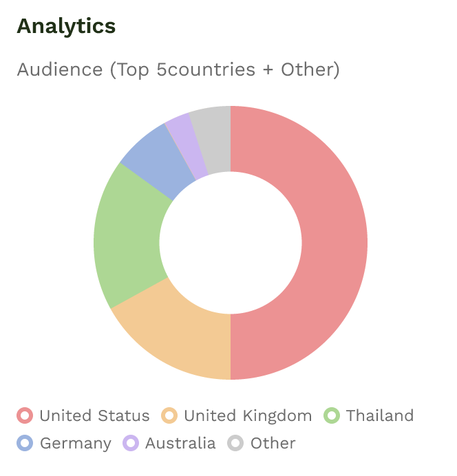Toggle the United Kingdom legend label

click(x=248, y=415)
